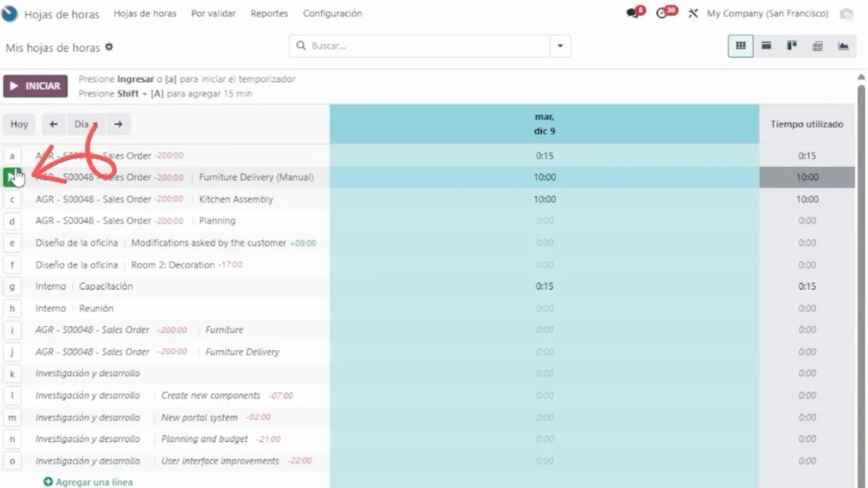868x488 pixels.
Task: Open the chat messages icon
Action: [632, 14]
